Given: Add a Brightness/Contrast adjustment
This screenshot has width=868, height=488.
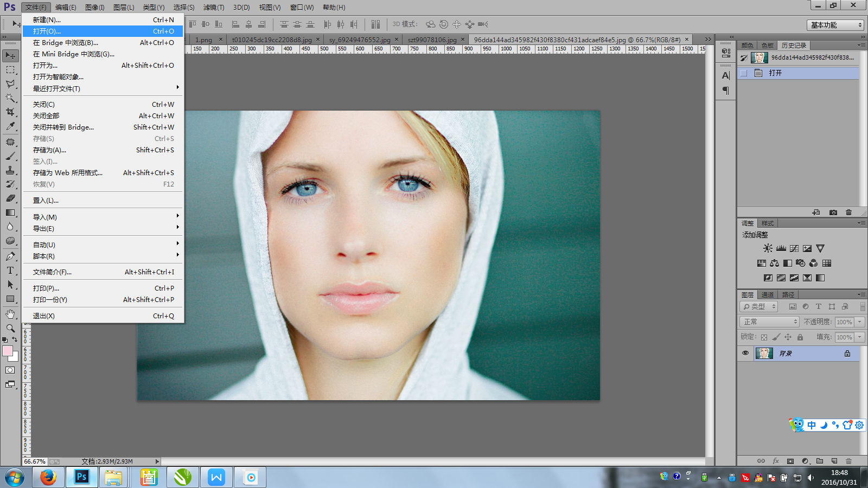Looking at the screenshot, I should (x=768, y=248).
